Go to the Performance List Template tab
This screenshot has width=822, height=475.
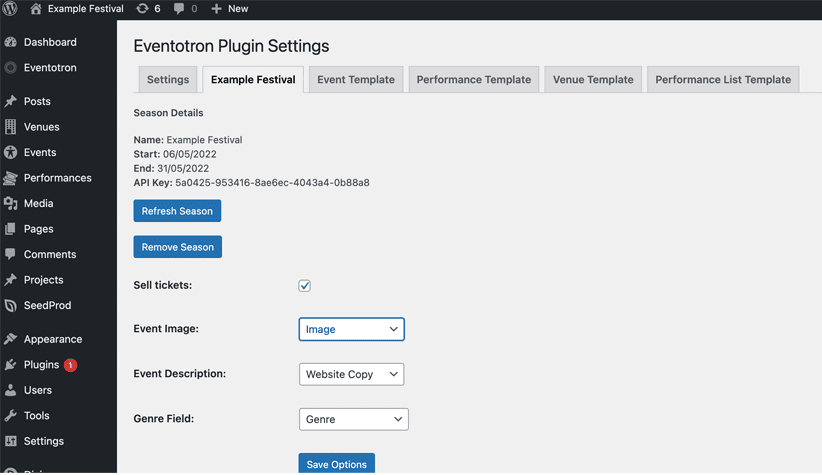pyautogui.click(x=723, y=80)
